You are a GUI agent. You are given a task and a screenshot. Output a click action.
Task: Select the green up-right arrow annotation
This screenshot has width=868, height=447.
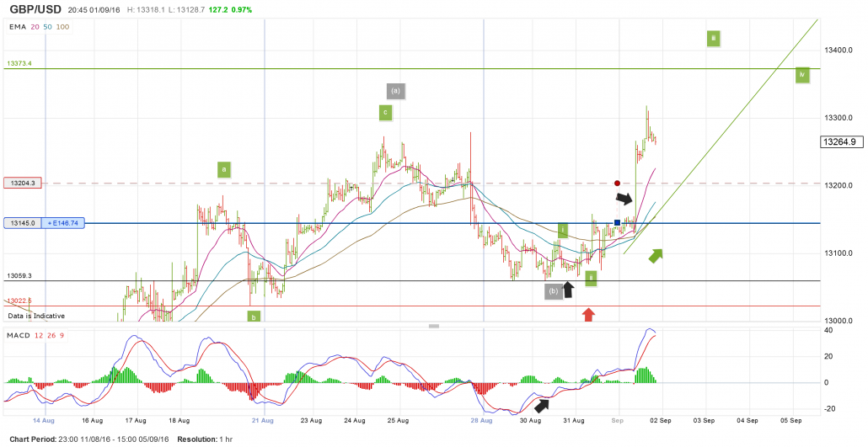point(655,255)
